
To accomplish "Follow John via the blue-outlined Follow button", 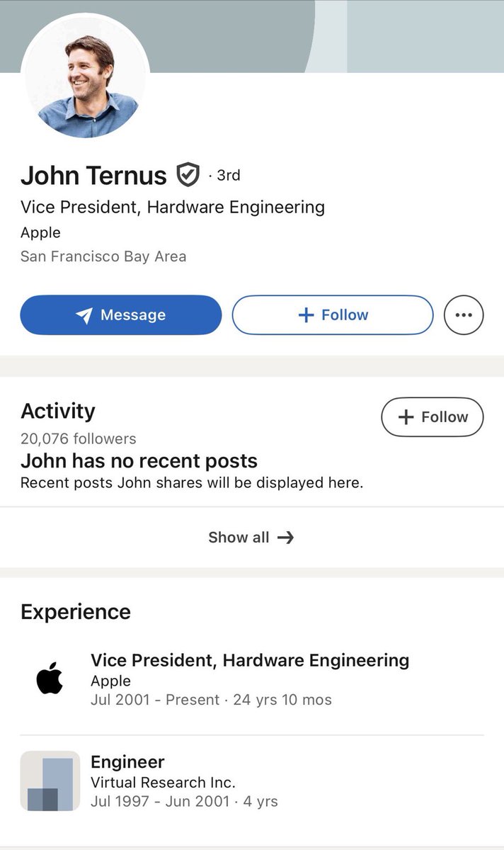I will tap(333, 315).
